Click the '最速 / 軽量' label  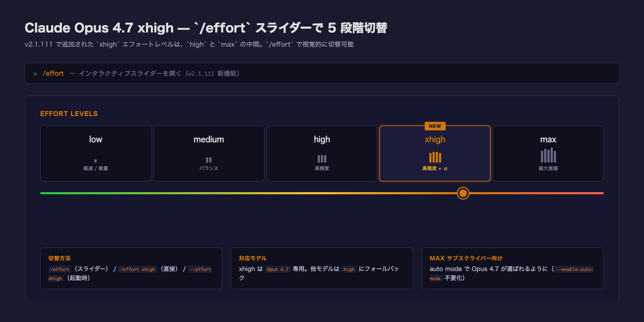[x=96, y=168]
